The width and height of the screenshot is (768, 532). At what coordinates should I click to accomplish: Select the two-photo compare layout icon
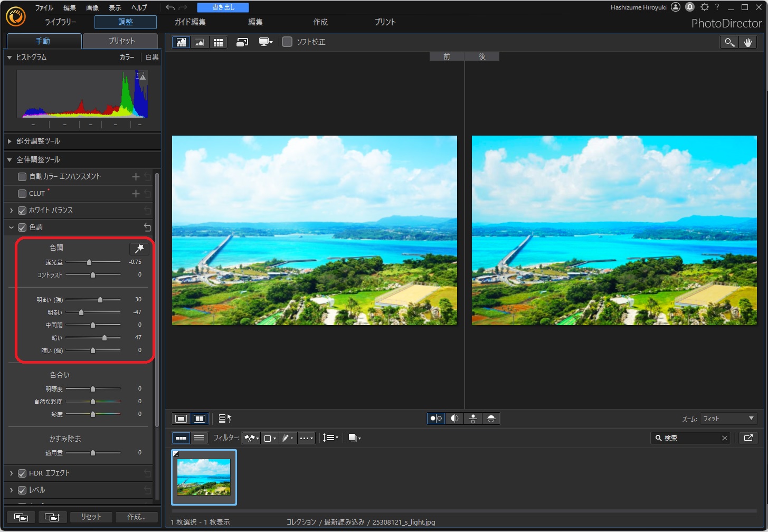[x=200, y=419]
